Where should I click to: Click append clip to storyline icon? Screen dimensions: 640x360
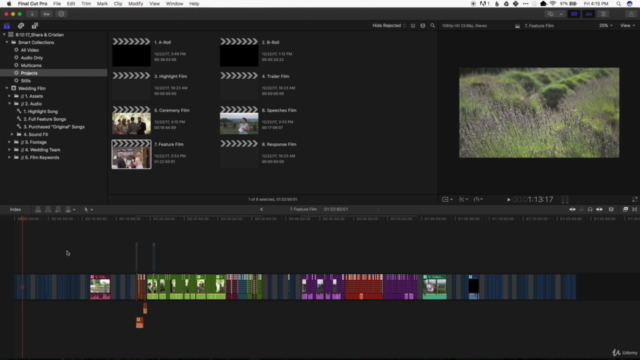[x=58, y=209]
